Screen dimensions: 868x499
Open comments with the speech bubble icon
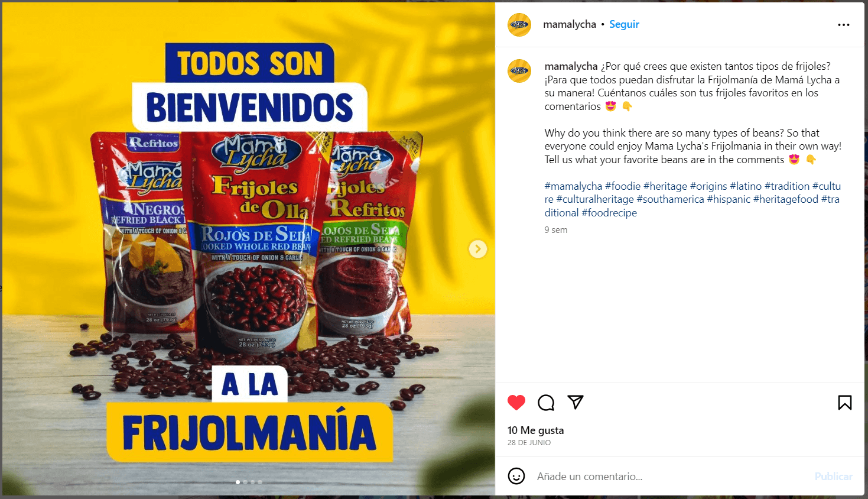pos(546,403)
